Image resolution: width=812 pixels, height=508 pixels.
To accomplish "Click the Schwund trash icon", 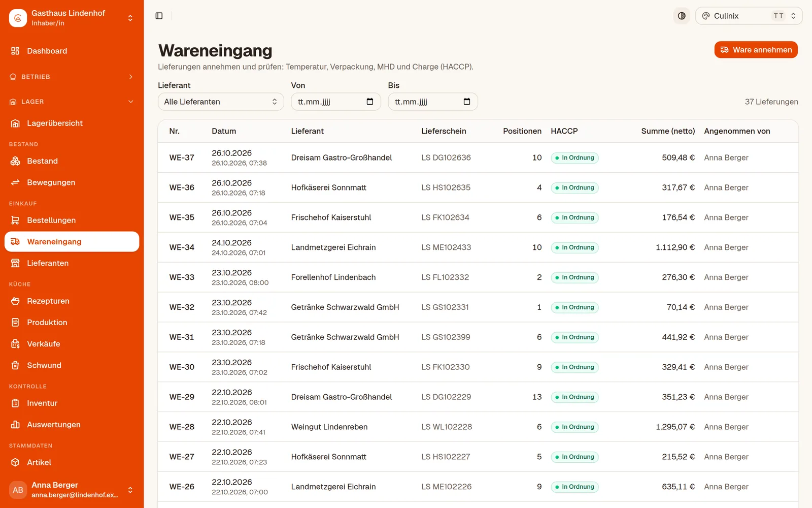I will tap(15, 365).
